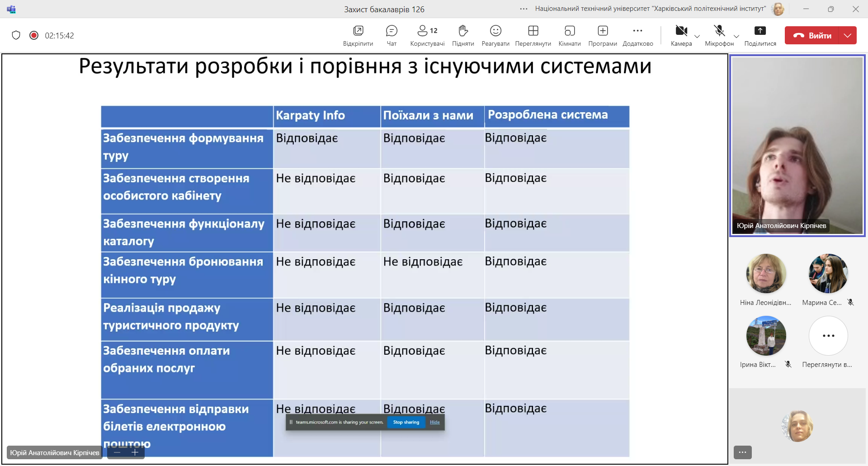Leave the meeting with Вийти

tap(812, 35)
